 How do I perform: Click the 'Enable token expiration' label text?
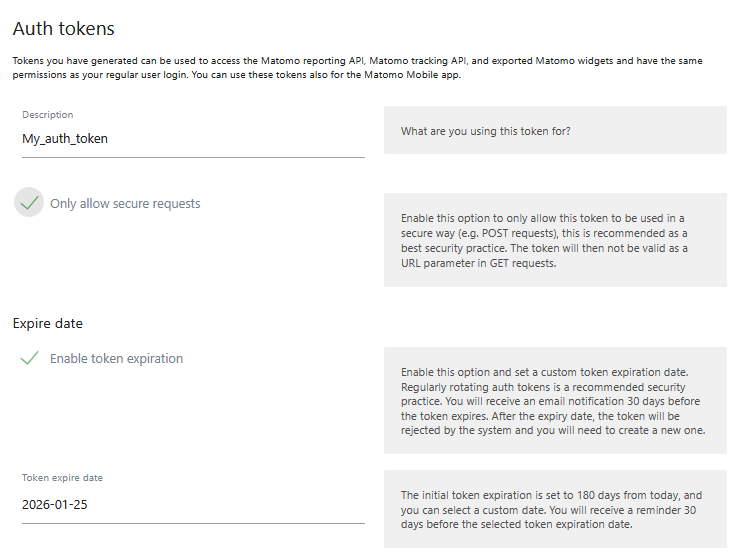tap(116, 358)
